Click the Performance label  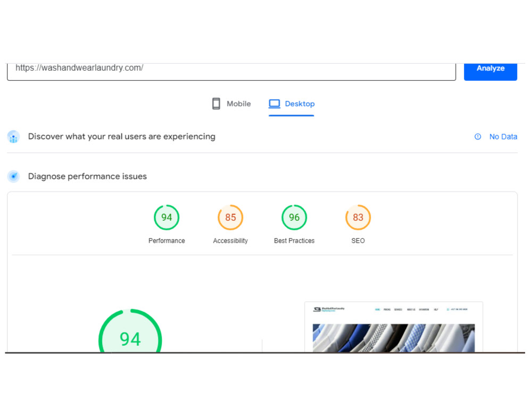[x=167, y=241]
